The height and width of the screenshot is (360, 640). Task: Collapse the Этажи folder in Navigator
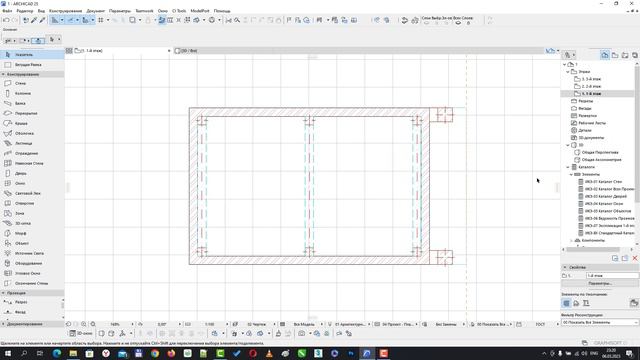pos(568,72)
